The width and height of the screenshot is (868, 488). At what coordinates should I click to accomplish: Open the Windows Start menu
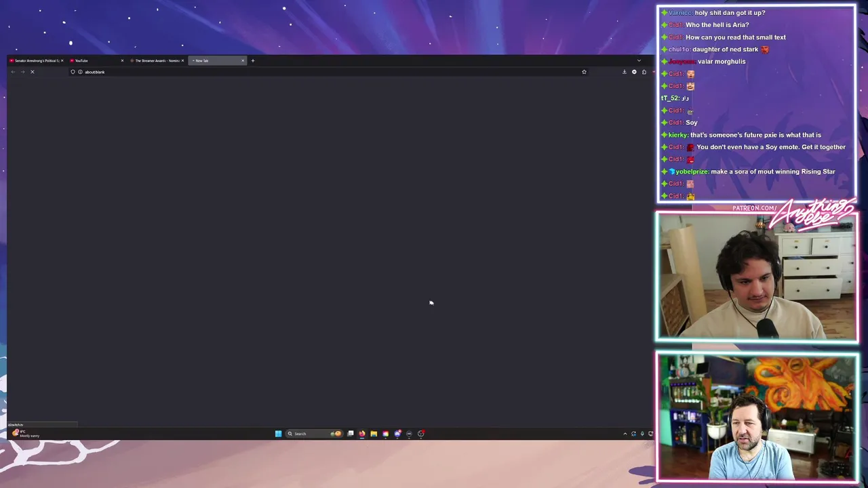tap(278, 434)
